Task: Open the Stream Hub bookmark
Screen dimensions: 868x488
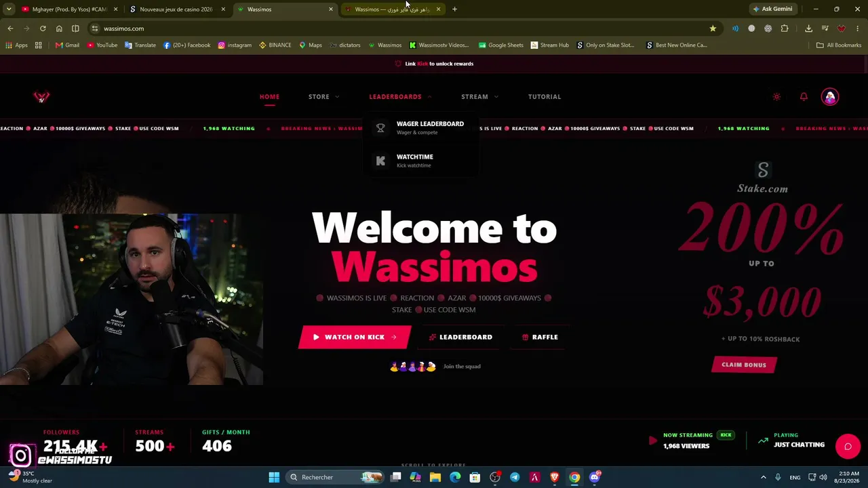Action: click(549, 45)
